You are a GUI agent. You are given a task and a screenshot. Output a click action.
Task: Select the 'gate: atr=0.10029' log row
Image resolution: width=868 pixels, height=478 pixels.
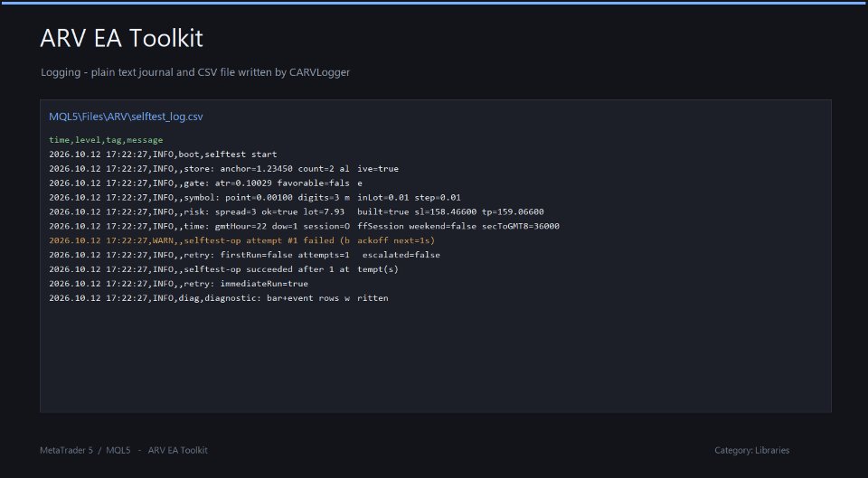(206, 183)
